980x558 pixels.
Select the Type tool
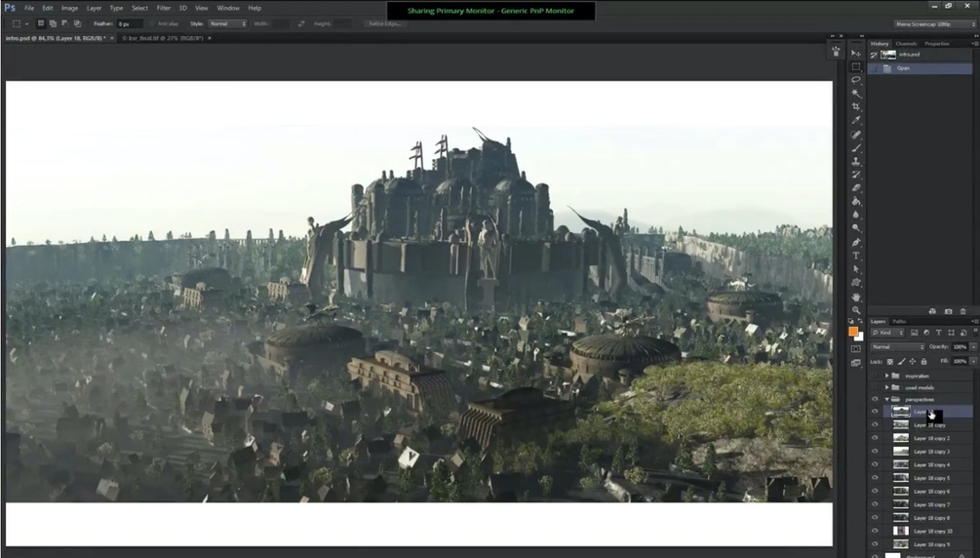(856, 256)
